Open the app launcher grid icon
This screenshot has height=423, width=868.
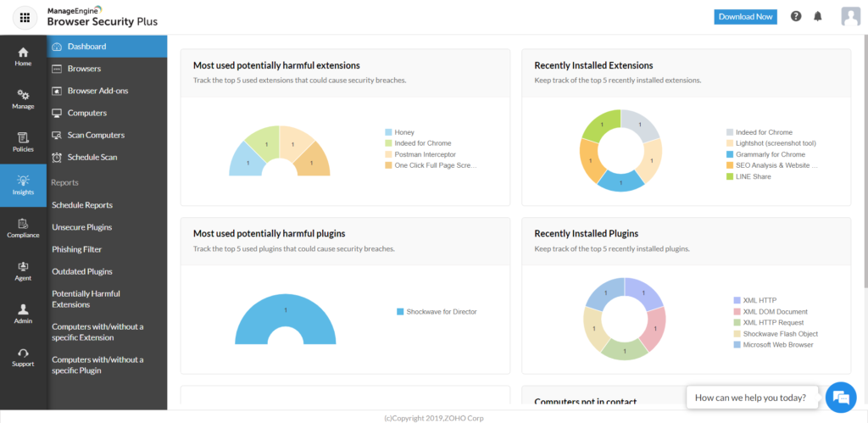coord(25,17)
